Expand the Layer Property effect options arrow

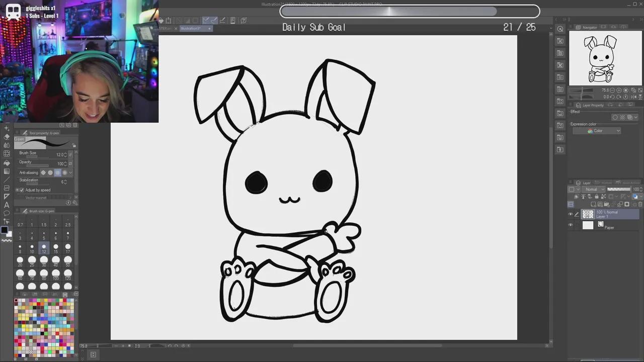tap(636, 117)
